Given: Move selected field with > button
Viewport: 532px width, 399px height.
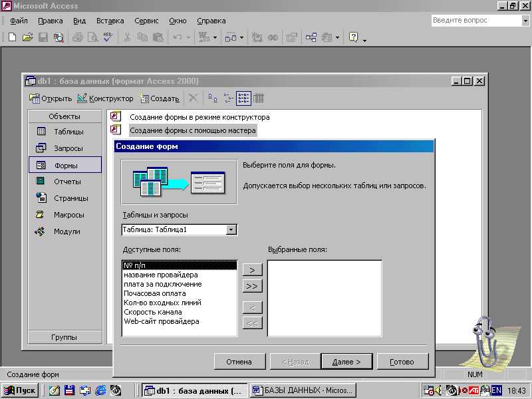Looking at the screenshot, I should click(x=253, y=270).
